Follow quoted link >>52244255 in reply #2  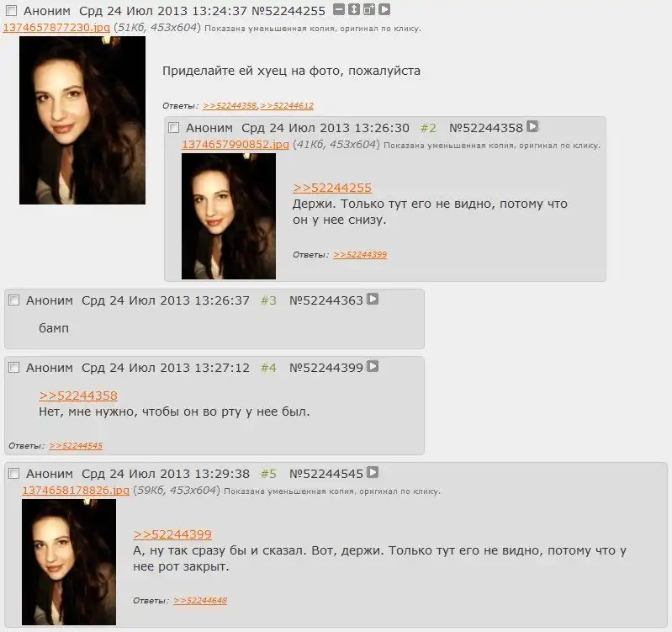pyautogui.click(x=332, y=188)
